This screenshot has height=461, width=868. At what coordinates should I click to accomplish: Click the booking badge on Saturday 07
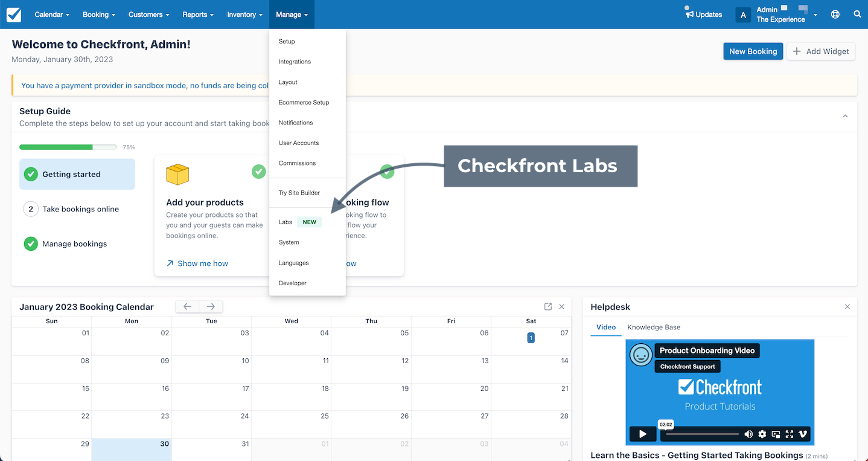[531, 338]
